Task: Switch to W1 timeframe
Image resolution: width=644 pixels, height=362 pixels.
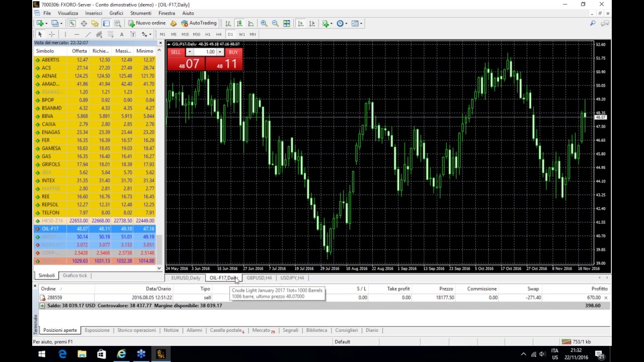Action: tap(242, 34)
